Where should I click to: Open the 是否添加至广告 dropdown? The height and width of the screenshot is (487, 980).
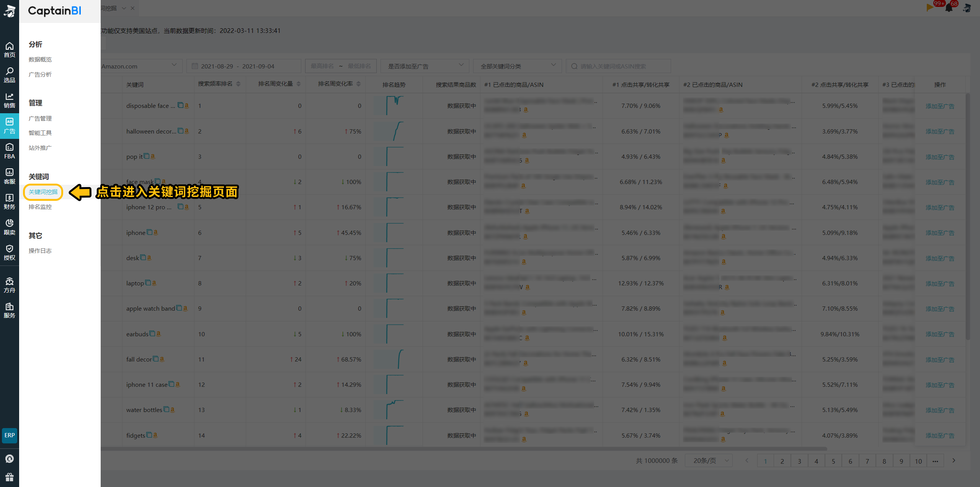coord(425,66)
